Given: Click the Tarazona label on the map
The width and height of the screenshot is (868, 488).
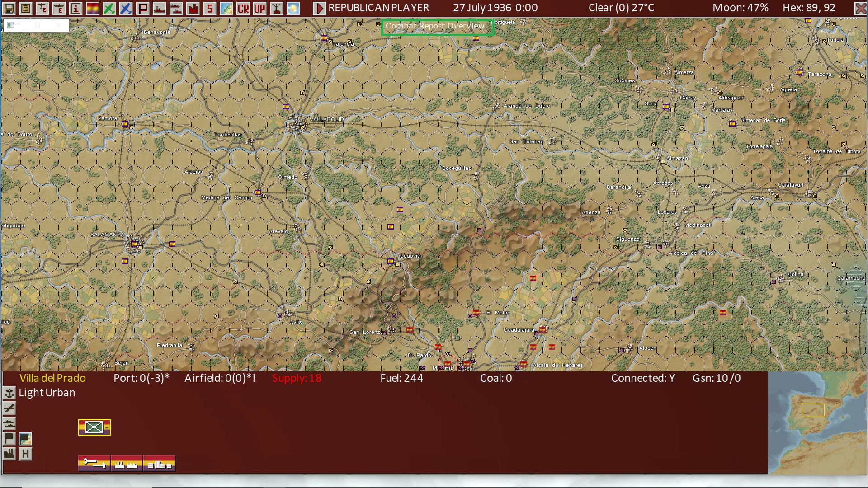Looking at the screenshot, I should pyautogui.click(x=820, y=74).
